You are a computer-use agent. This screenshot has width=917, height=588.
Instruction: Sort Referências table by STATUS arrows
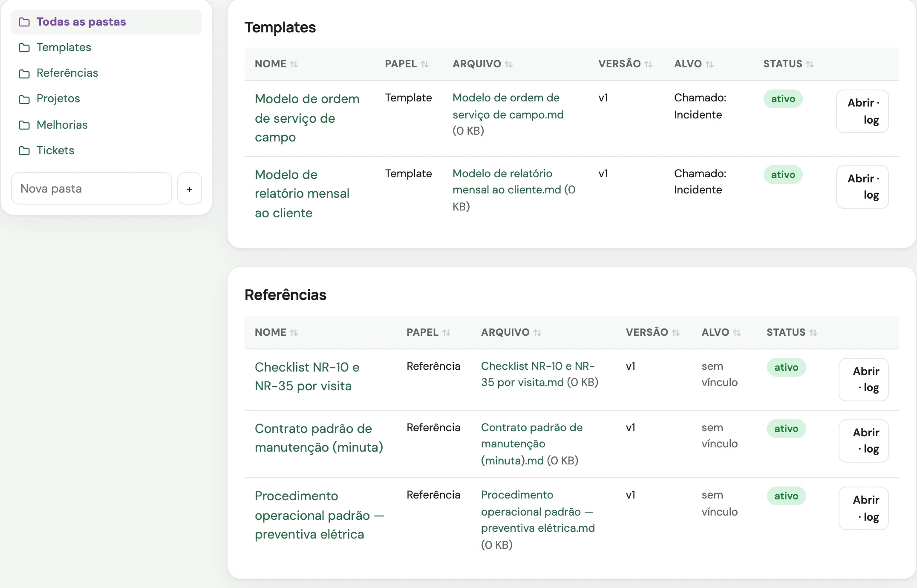(x=813, y=333)
